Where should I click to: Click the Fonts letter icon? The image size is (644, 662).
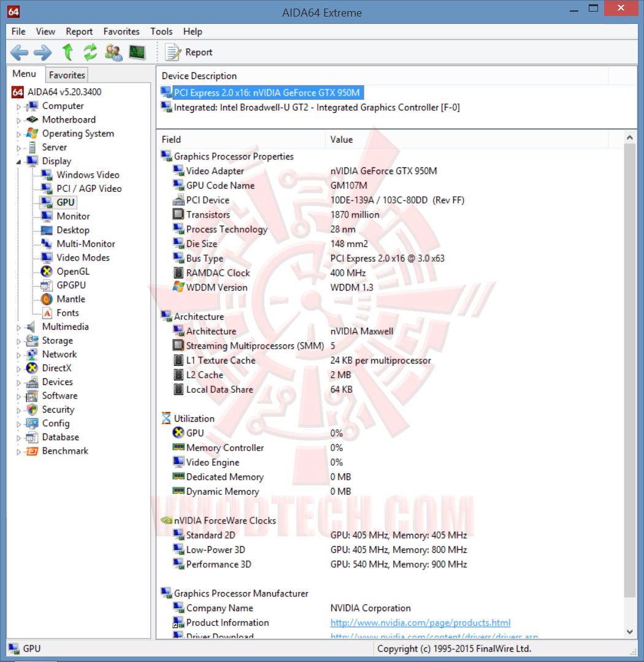coord(47,313)
